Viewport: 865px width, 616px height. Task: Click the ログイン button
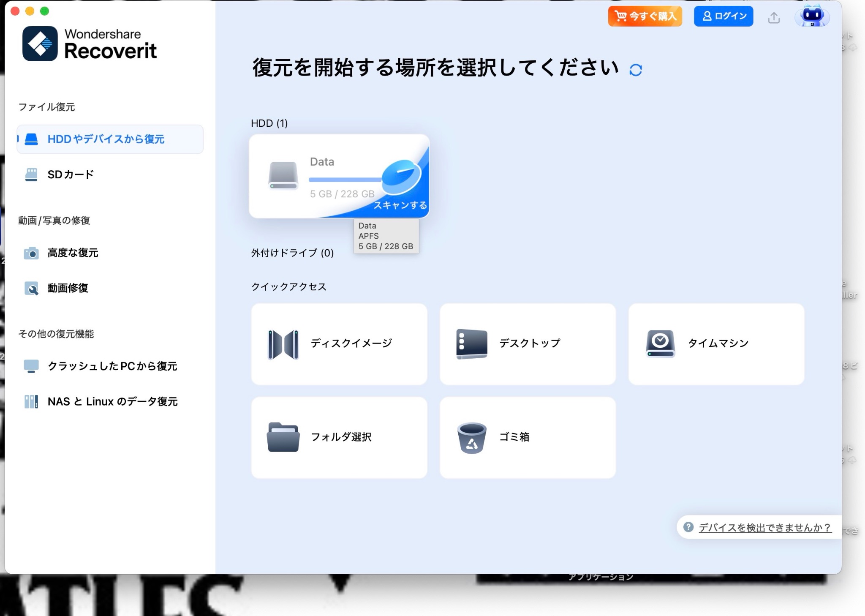[724, 16]
